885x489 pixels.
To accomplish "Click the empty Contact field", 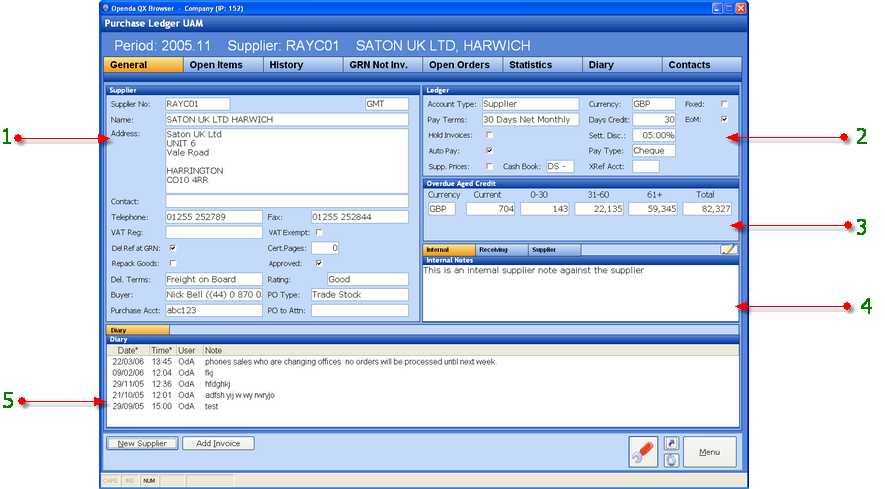I will click(287, 201).
